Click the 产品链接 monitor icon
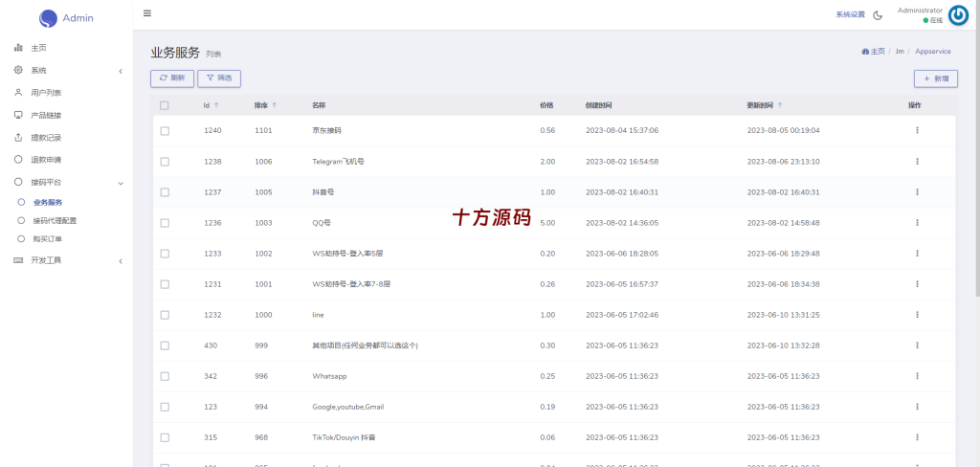This screenshot has width=980, height=467. tap(18, 115)
